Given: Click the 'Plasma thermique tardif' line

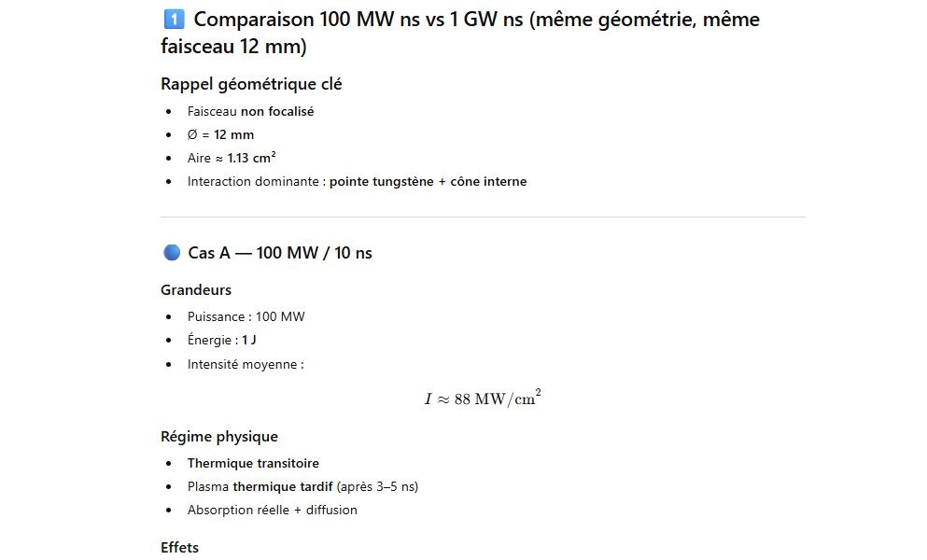Looking at the screenshot, I should (302, 486).
